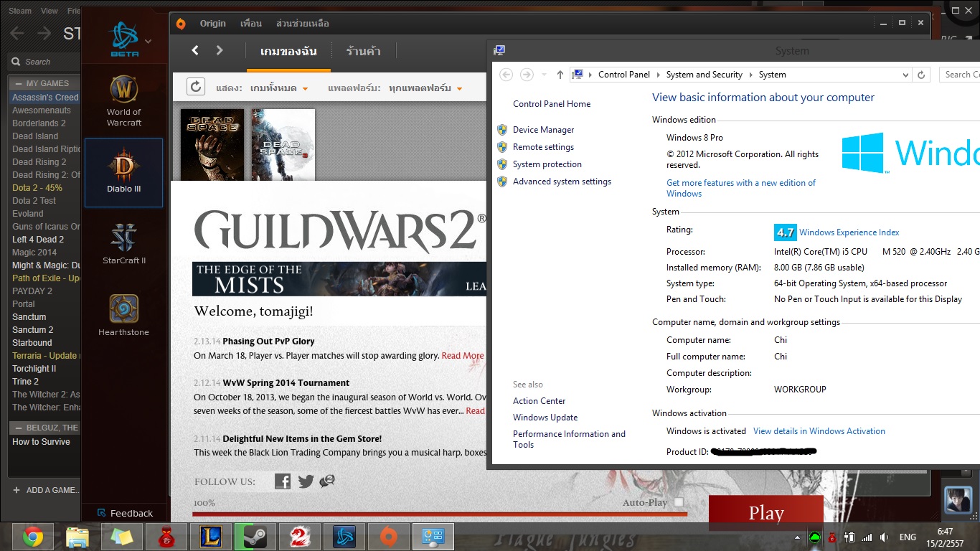Switch to Steam from the taskbar
This screenshot has height=551, width=980.
(255, 537)
